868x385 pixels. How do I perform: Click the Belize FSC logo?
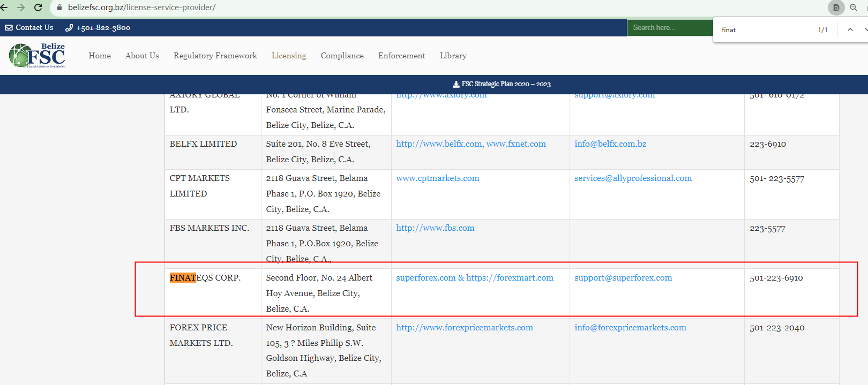tap(37, 56)
